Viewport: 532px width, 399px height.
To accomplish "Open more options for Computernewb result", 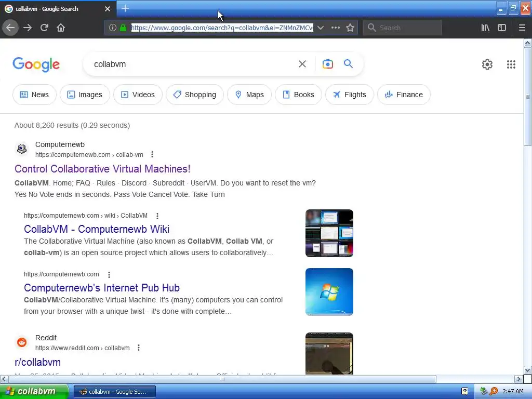I will [x=152, y=154].
